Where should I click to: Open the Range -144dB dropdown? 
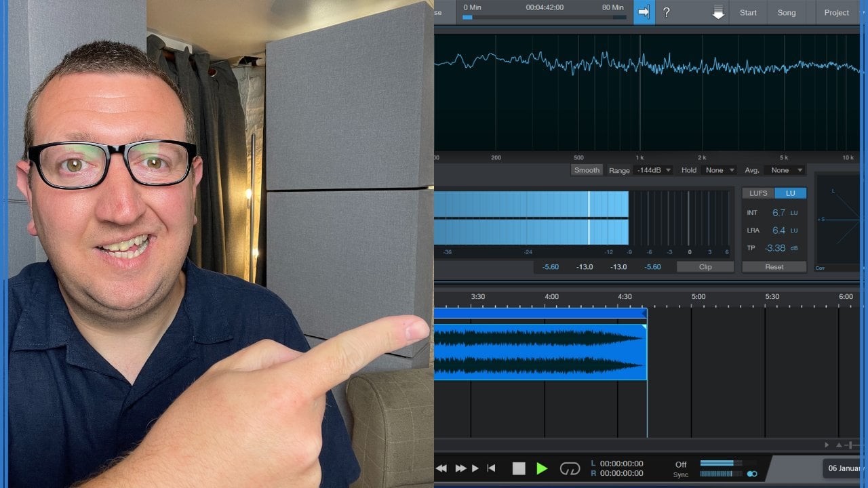tap(654, 170)
